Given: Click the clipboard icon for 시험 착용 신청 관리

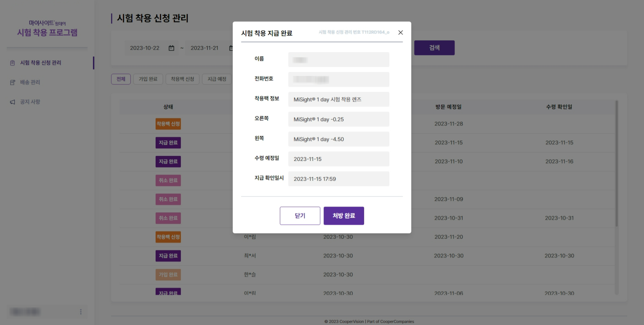Looking at the screenshot, I should 13,63.
